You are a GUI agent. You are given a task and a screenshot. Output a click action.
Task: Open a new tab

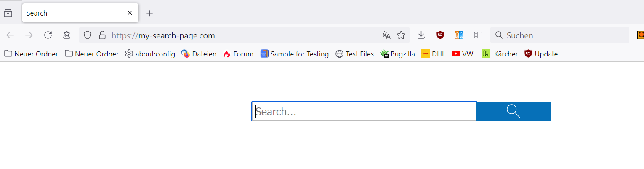pos(149,13)
